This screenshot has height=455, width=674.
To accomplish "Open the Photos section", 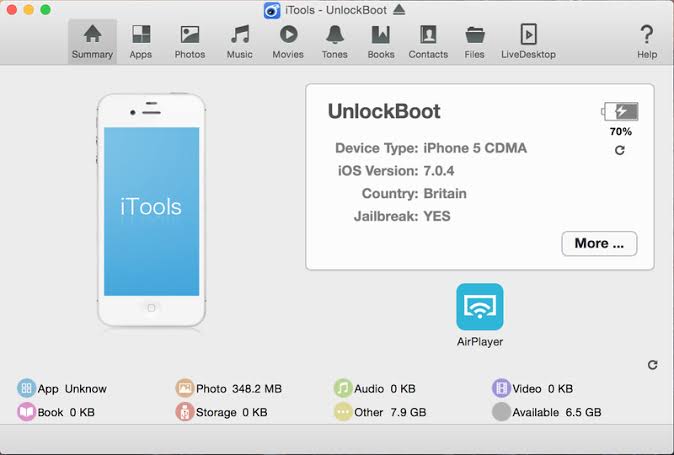I will click(x=190, y=42).
